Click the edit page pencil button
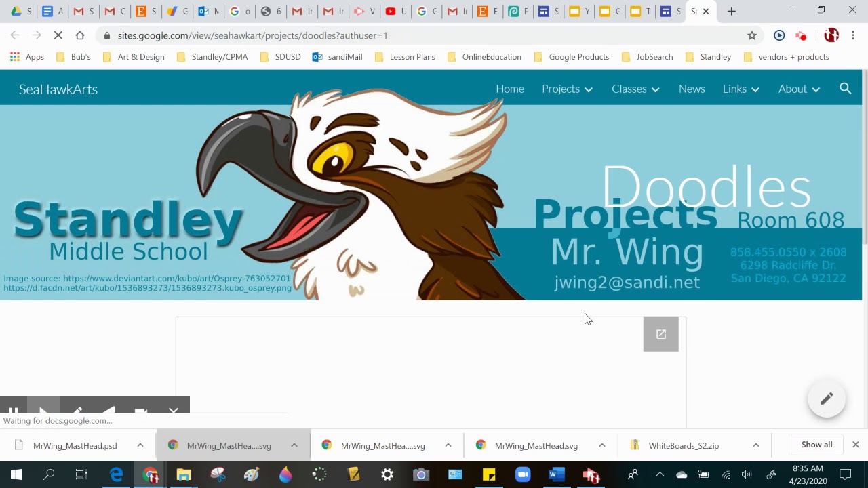Screen dimensions: 868x488 click(x=827, y=399)
